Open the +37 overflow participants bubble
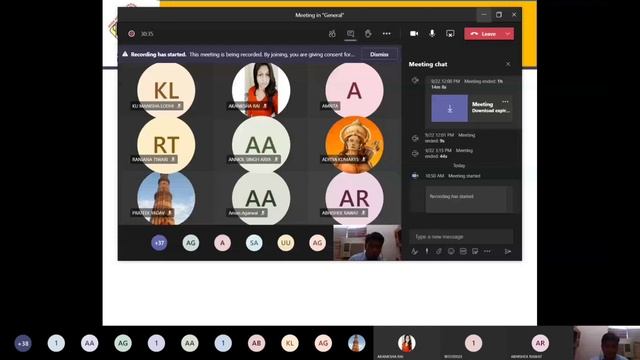Image resolution: width=640 pixels, height=360 pixels. pyautogui.click(x=159, y=243)
